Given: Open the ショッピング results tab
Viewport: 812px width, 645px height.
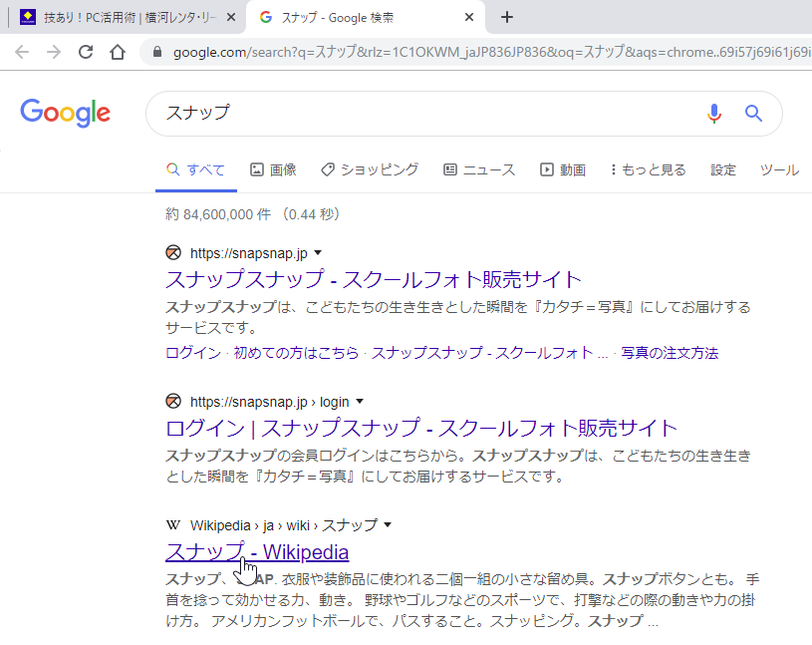Looking at the screenshot, I should coord(370,169).
